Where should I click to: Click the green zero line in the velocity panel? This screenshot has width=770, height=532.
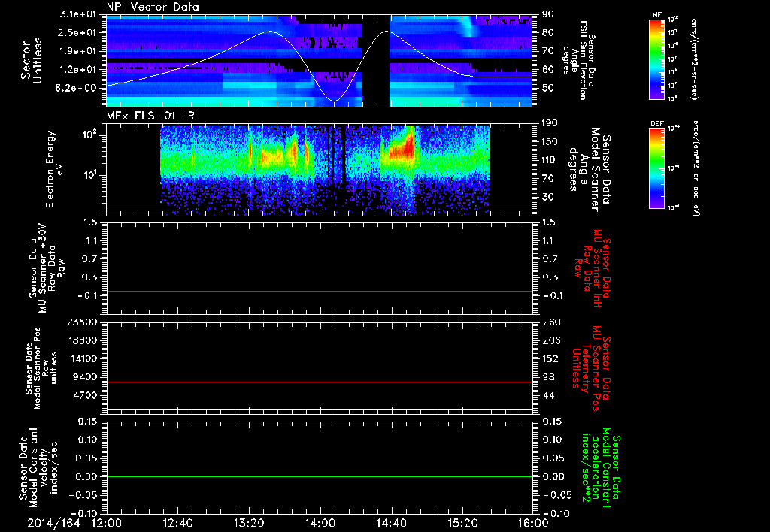tap(319, 477)
